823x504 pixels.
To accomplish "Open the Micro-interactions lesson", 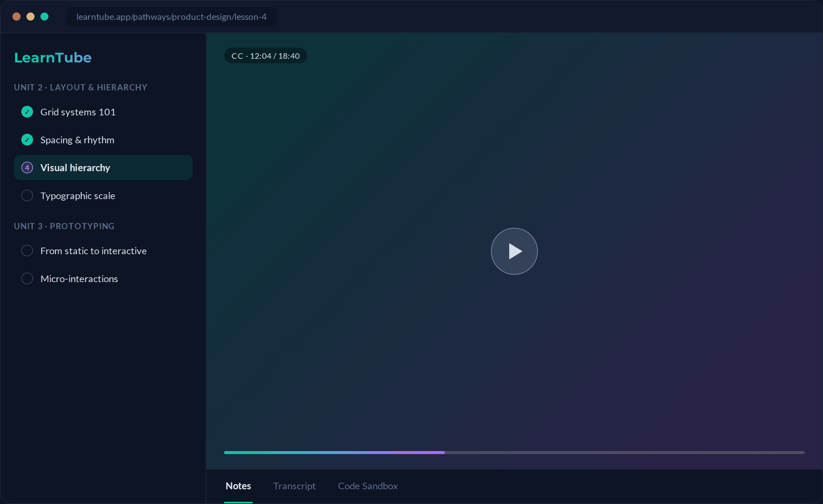I will [x=103, y=278].
